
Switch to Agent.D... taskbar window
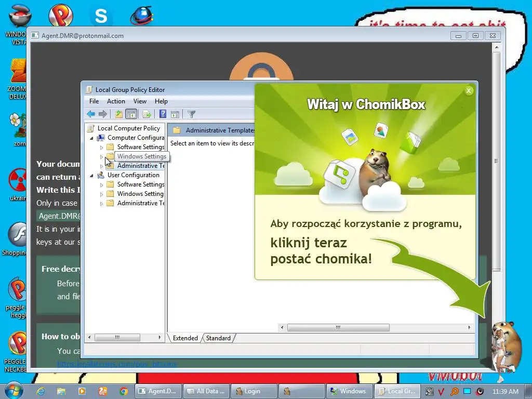point(158,391)
